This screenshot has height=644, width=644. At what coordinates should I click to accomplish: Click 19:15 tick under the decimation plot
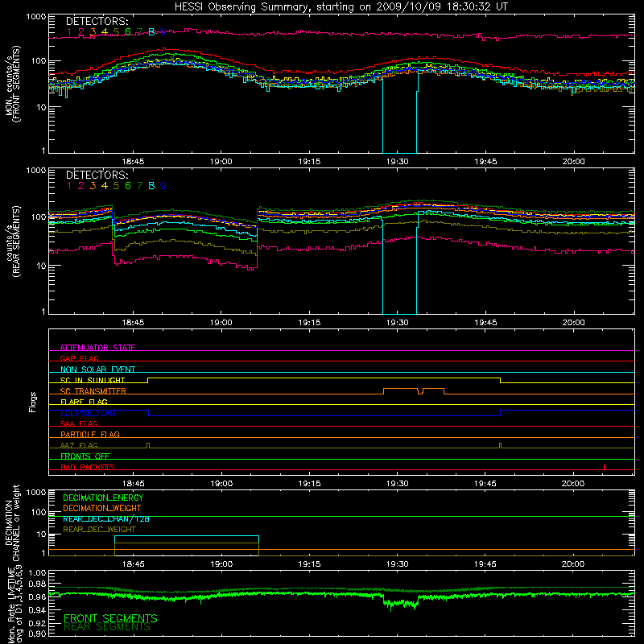click(309, 564)
